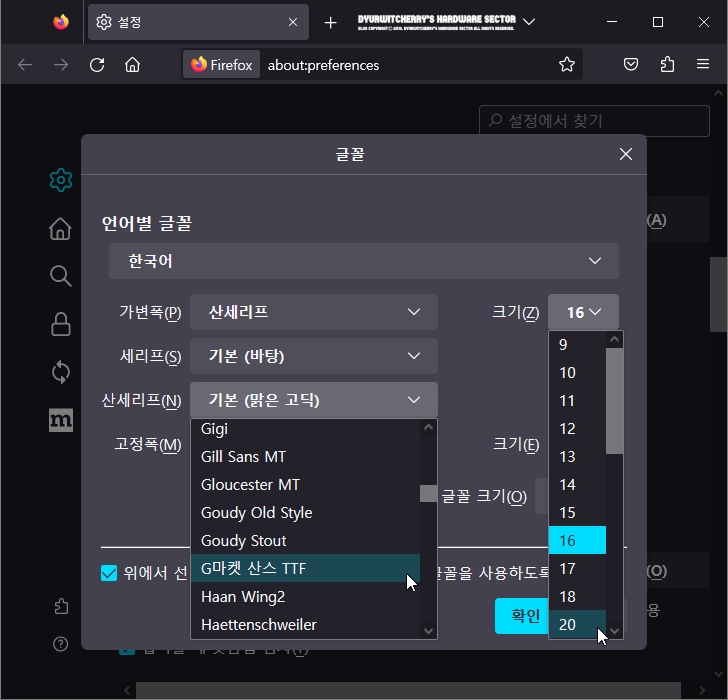The image size is (728, 700).
Task: Choose font size 9
Action: tap(578, 344)
